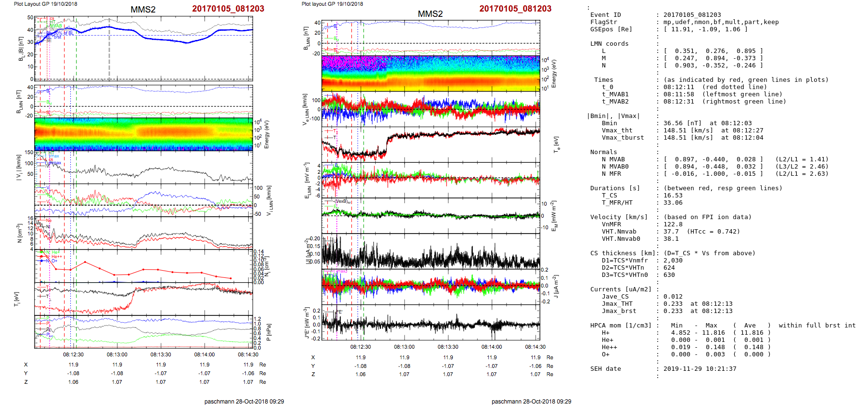868x405 pixels.
Task: Click the Plot Layout GP label at top-left
Action: point(45,4)
